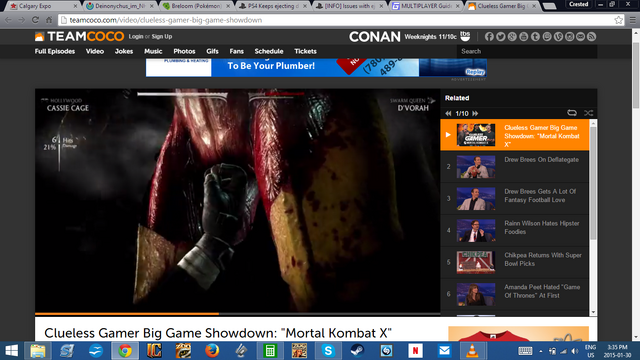
Task: Bookmark this page with the star icon
Action: (618, 20)
